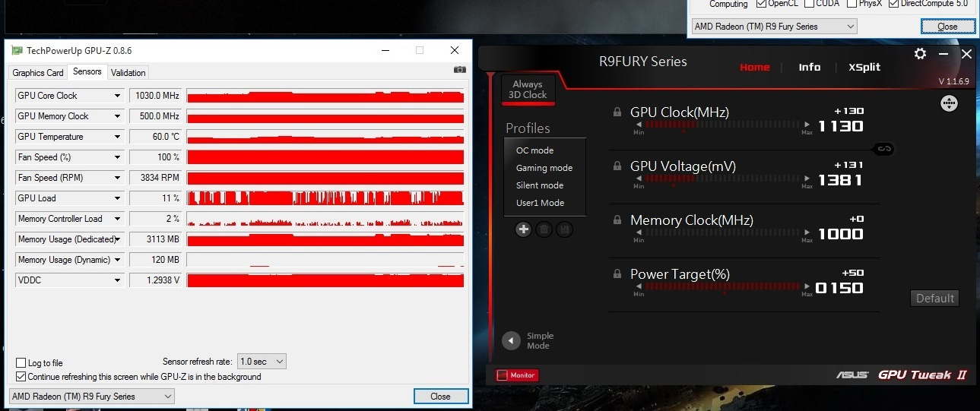Open the Monitor panel button
980x411 pixels.
click(517, 375)
